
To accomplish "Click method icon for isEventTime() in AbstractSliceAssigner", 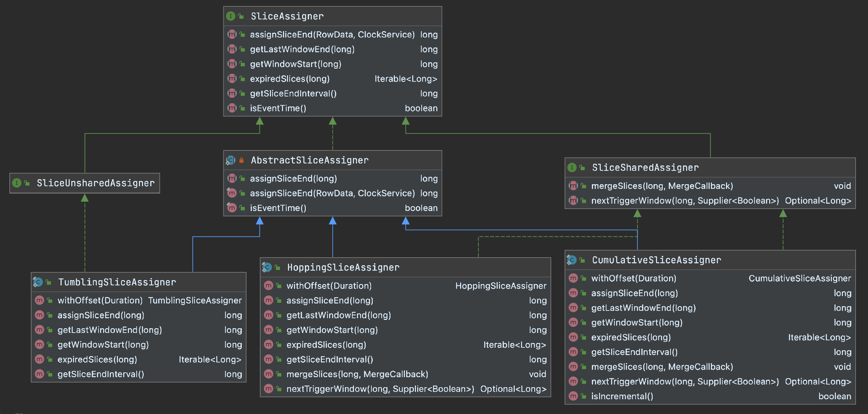I will coord(232,208).
